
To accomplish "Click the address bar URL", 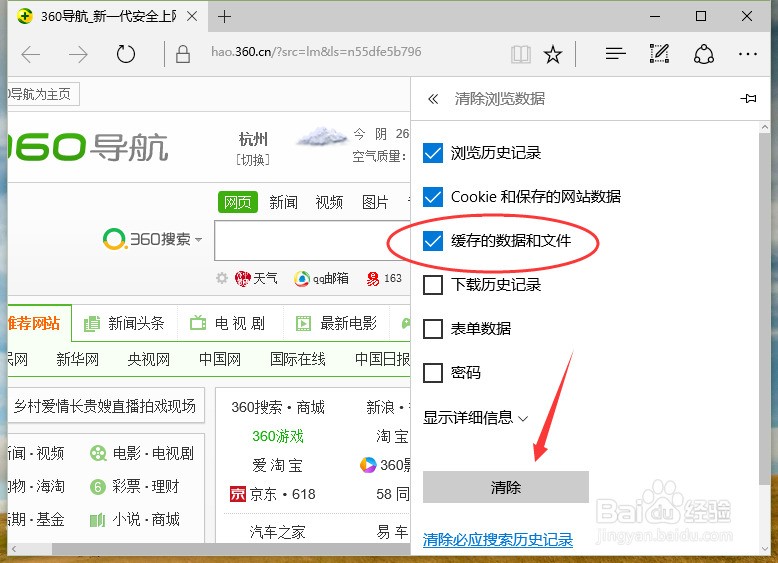I will pyautogui.click(x=316, y=52).
